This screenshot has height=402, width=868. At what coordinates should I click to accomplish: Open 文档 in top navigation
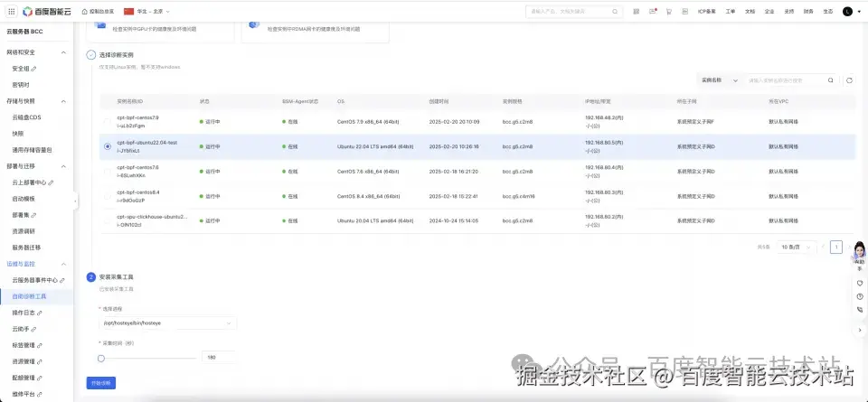tap(750, 11)
